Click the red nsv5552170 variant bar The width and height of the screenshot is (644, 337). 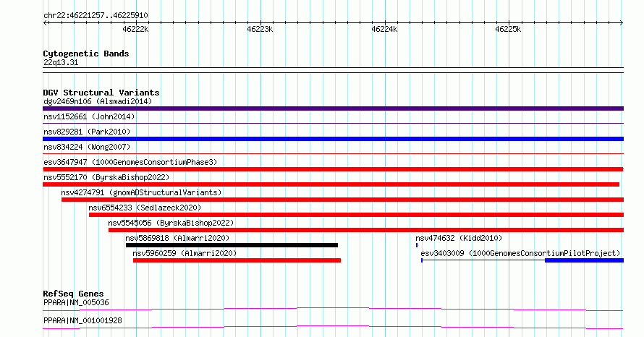331,184
